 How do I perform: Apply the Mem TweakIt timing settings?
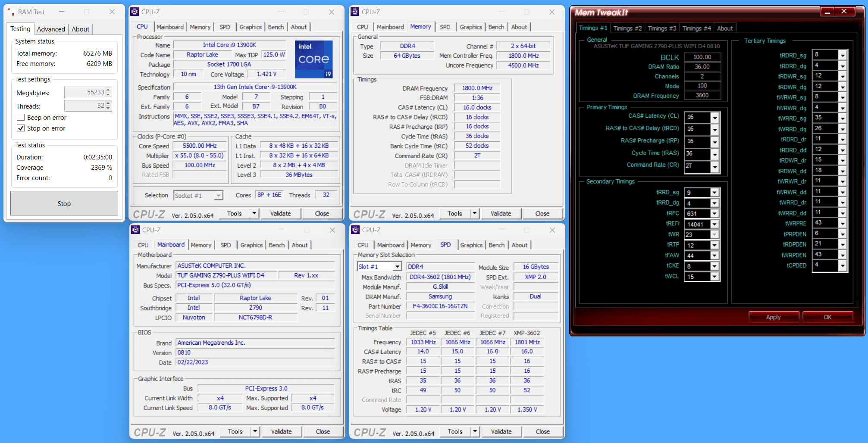(774, 317)
